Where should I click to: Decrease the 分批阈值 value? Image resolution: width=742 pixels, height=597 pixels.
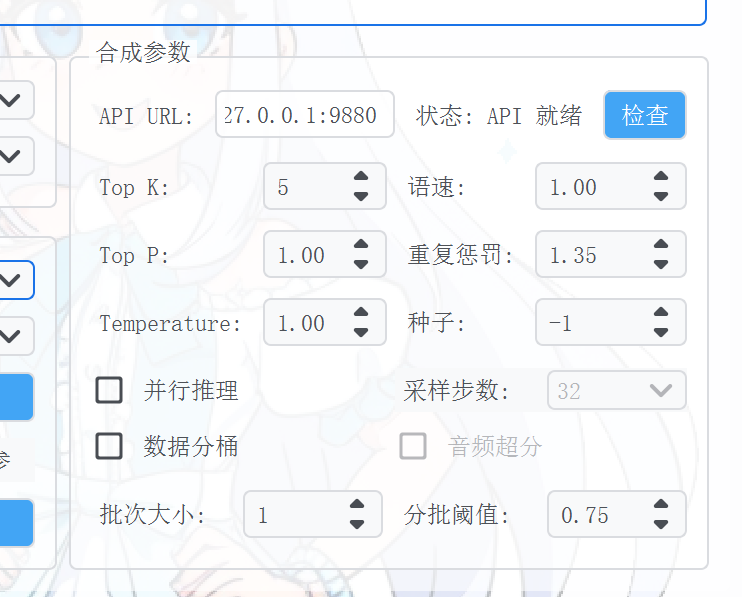661,524
